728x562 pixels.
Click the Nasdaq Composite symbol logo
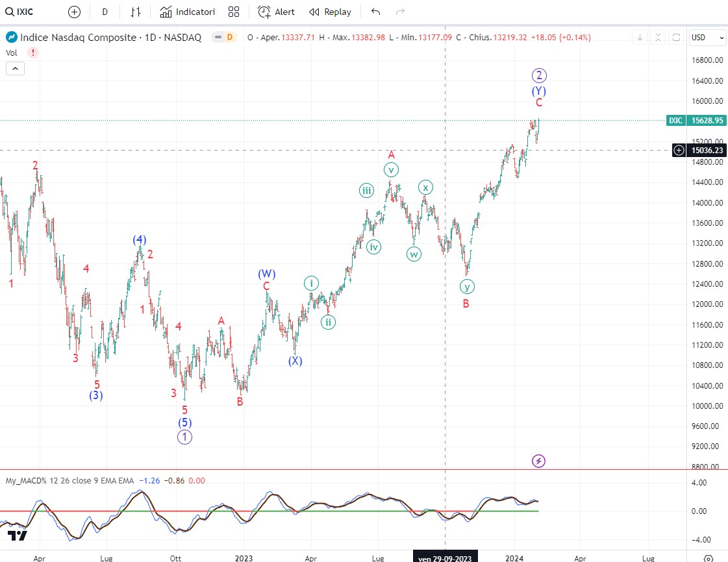[11, 37]
